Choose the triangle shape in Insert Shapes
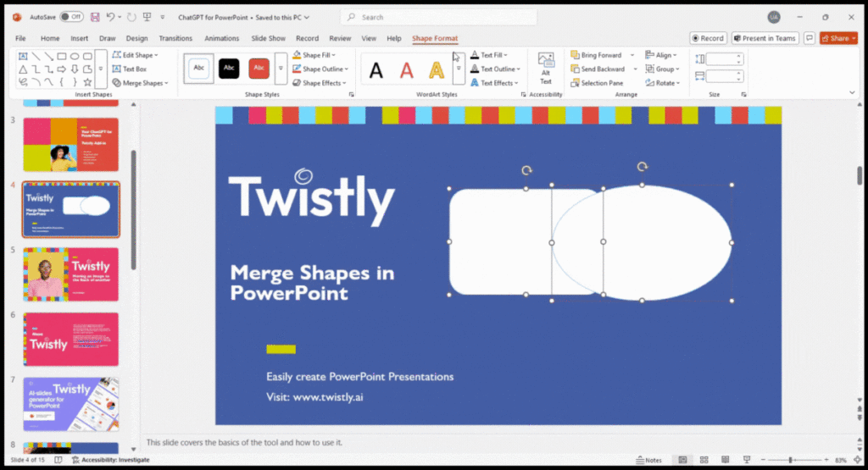The width and height of the screenshot is (868, 470). 23,69
